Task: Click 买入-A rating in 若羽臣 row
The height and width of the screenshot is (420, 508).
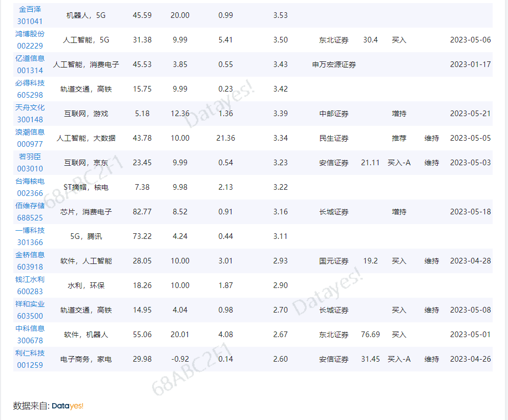Action: tap(399, 163)
